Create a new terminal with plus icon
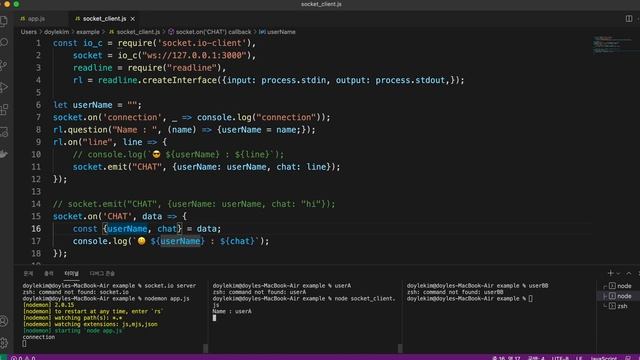Image resolution: width=640 pixels, height=360 pixels. point(610,273)
